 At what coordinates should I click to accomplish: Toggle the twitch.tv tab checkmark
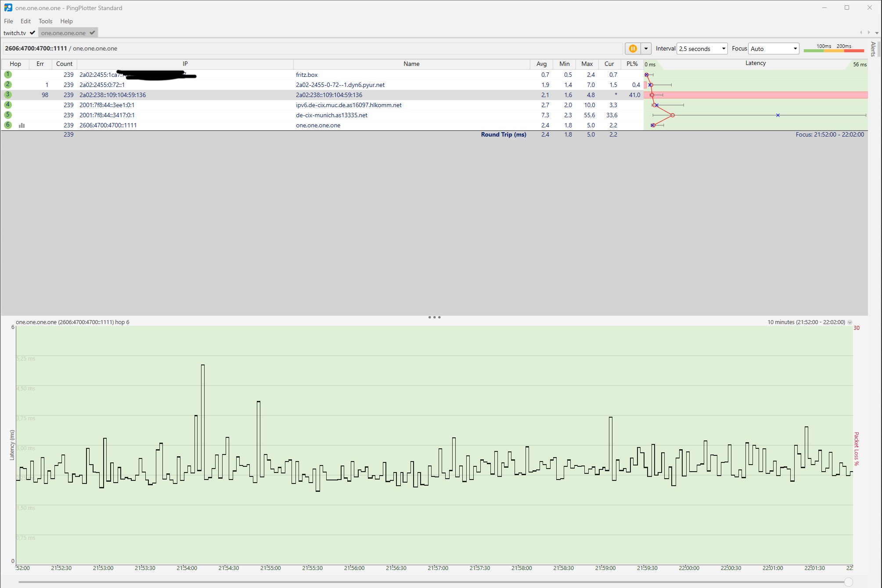[x=32, y=33]
